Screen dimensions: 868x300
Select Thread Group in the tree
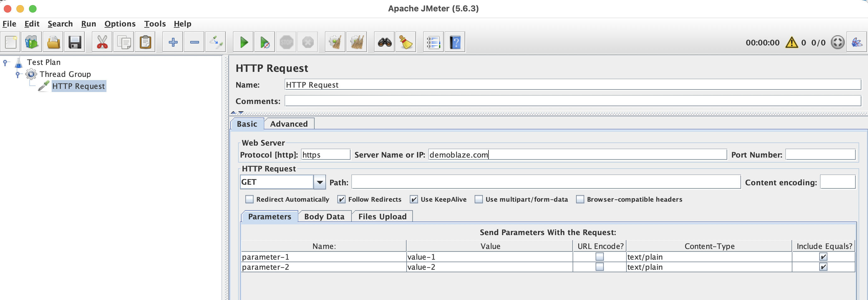(66, 74)
